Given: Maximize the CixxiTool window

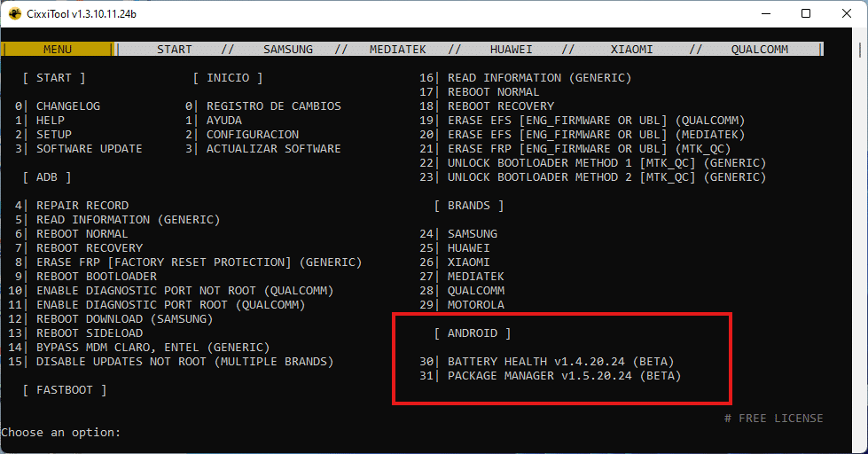Looking at the screenshot, I should (806, 14).
